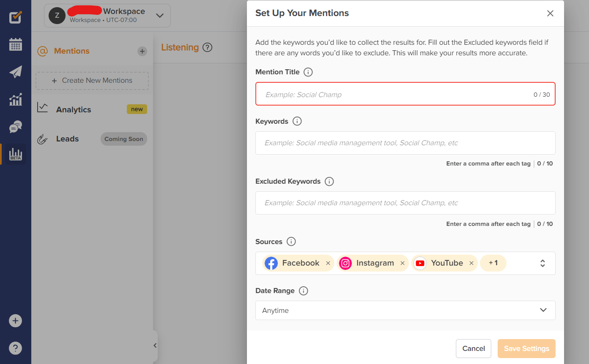Viewport: 589px width, 364px height.
Task: Switch to the Analytics section
Action: [x=73, y=109]
